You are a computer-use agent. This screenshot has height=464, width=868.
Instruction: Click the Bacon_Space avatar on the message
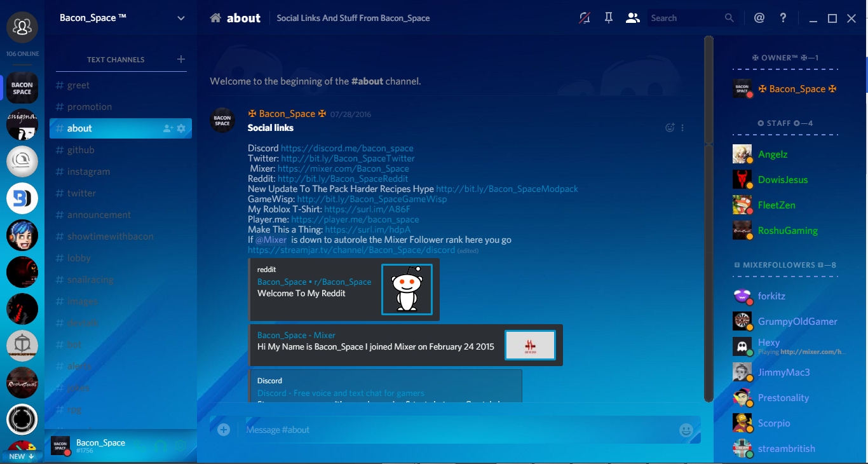pos(222,120)
